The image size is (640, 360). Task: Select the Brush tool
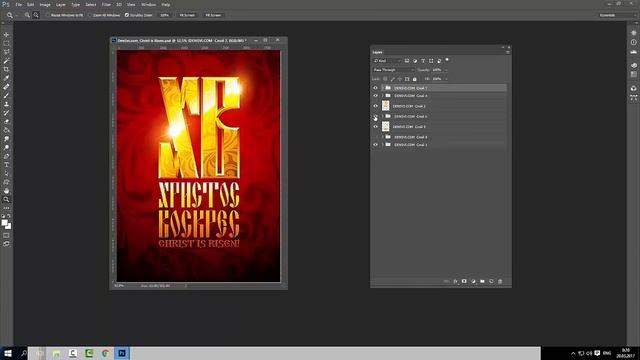click(6, 96)
